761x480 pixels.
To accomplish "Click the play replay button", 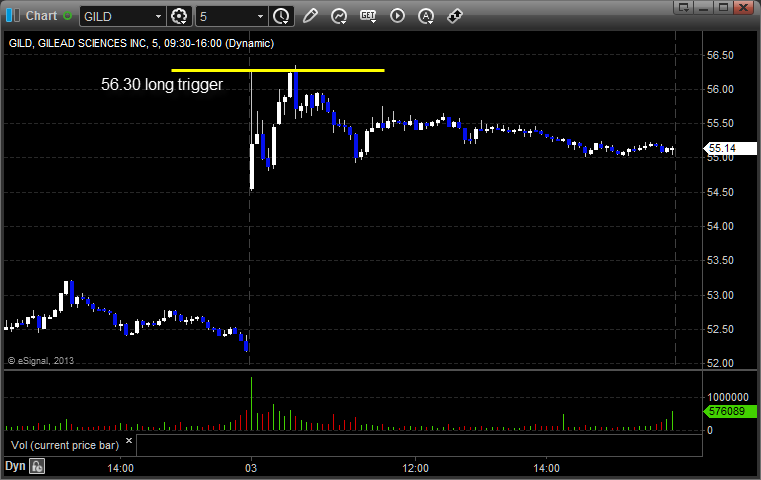I will click(x=397, y=16).
